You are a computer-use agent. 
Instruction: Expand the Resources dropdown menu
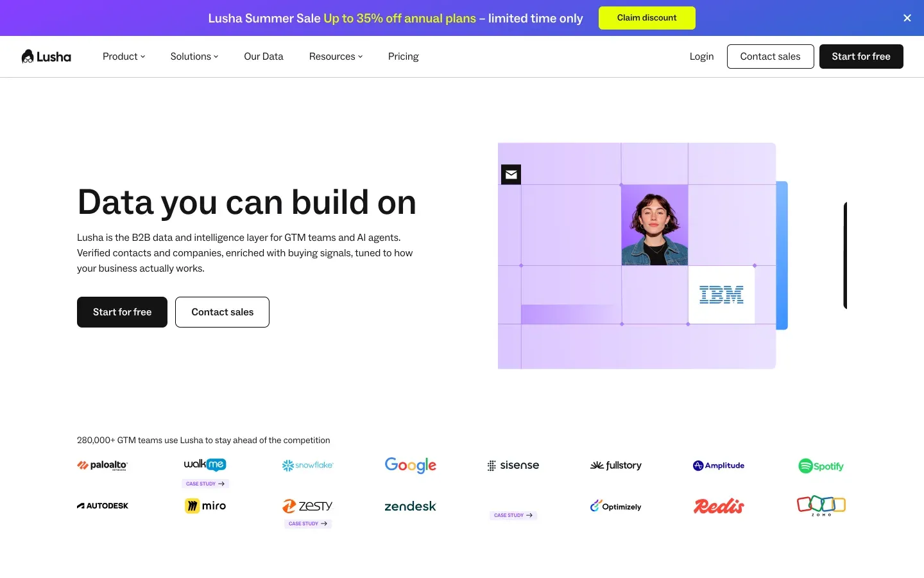pyautogui.click(x=336, y=57)
